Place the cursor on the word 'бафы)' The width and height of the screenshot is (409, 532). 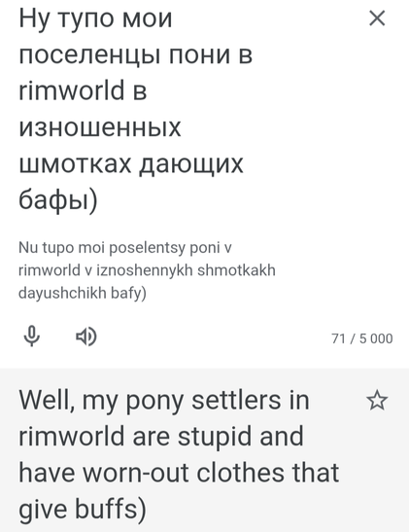click(x=58, y=200)
